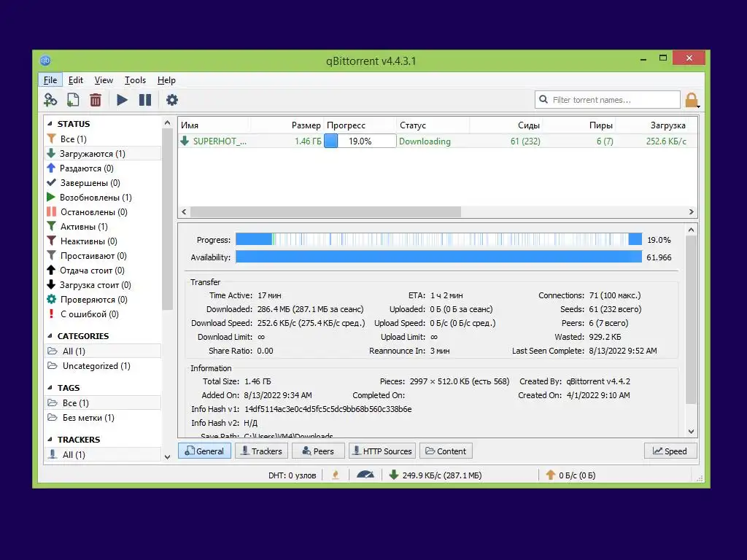Select Без метки (1) tag filter
This screenshot has height=560, width=747.
[102, 418]
